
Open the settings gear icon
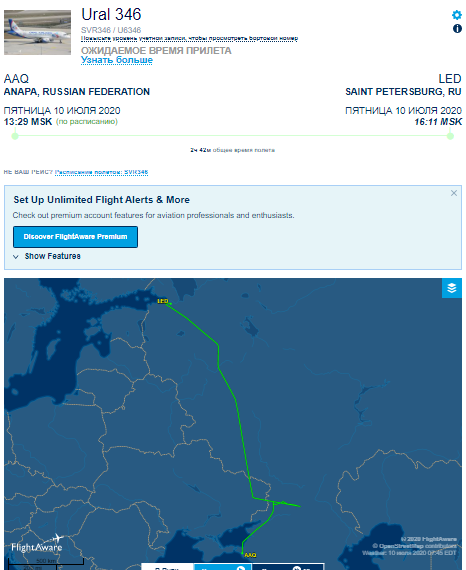point(457,15)
